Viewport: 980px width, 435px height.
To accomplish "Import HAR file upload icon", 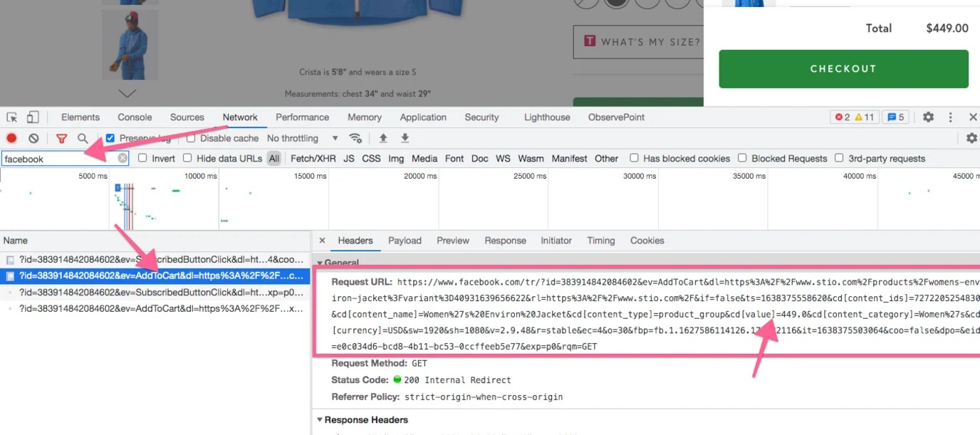I will [x=383, y=138].
